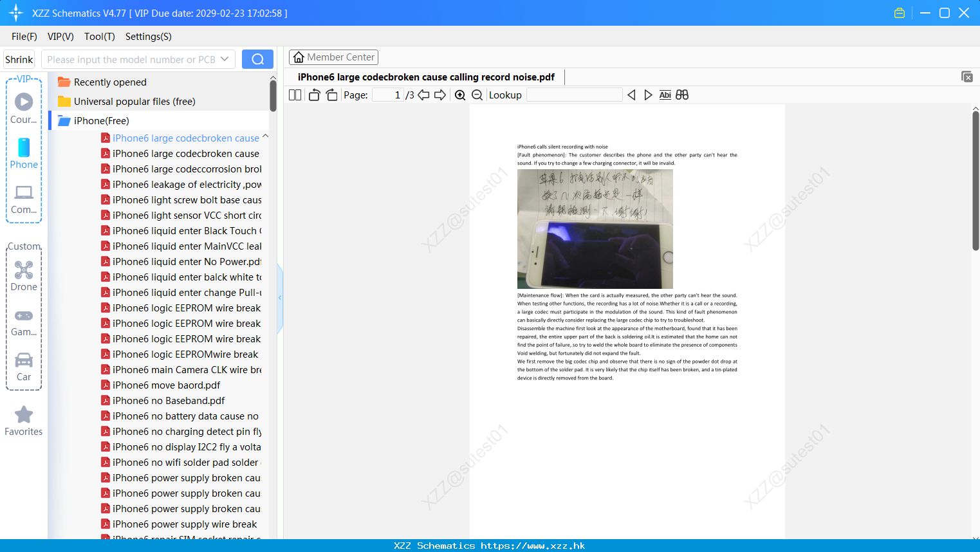This screenshot has width=980, height=552.
Task: Click the photo of the phone in PDF
Action: (595, 229)
